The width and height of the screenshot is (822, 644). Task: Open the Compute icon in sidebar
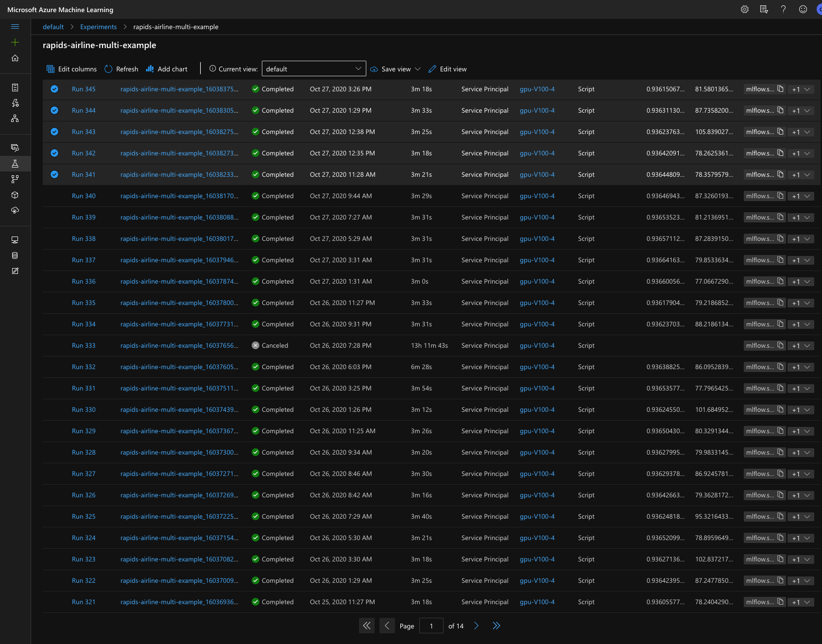[15, 239]
